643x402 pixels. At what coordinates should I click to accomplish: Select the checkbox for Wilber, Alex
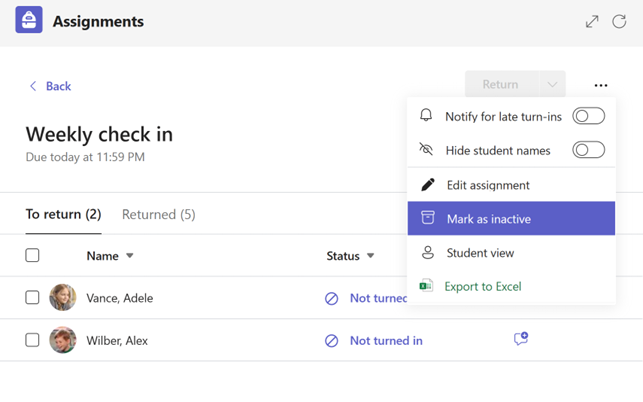click(32, 340)
